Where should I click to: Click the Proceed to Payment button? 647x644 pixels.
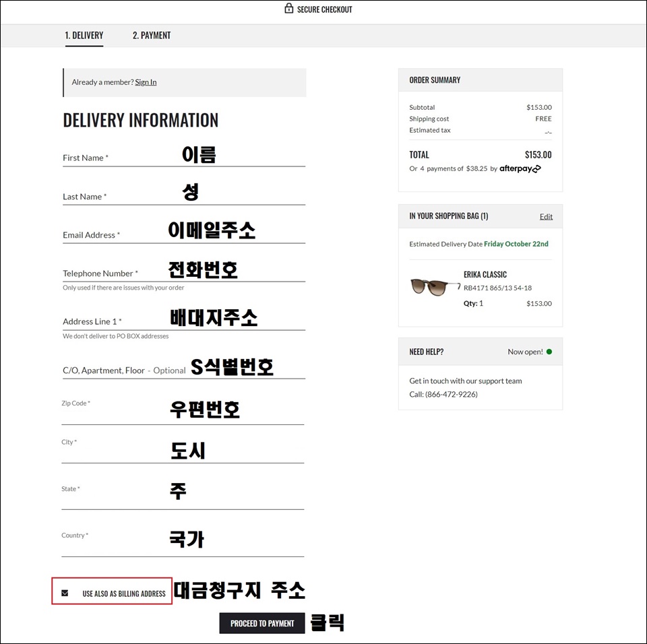click(x=262, y=623)
